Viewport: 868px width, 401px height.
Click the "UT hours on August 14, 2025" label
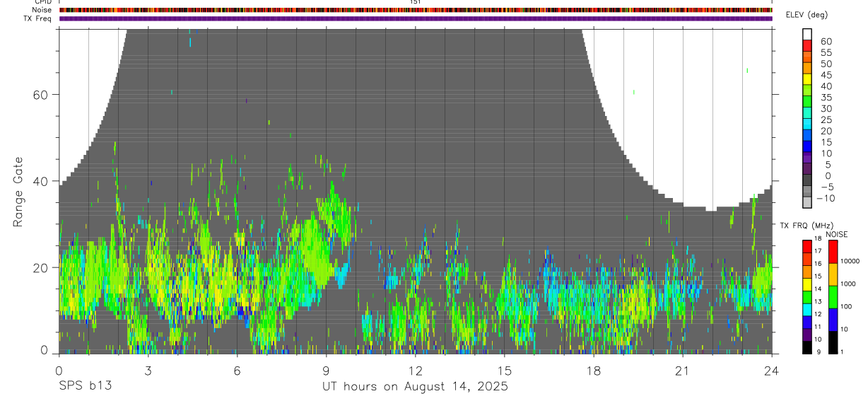click(415, 386)
